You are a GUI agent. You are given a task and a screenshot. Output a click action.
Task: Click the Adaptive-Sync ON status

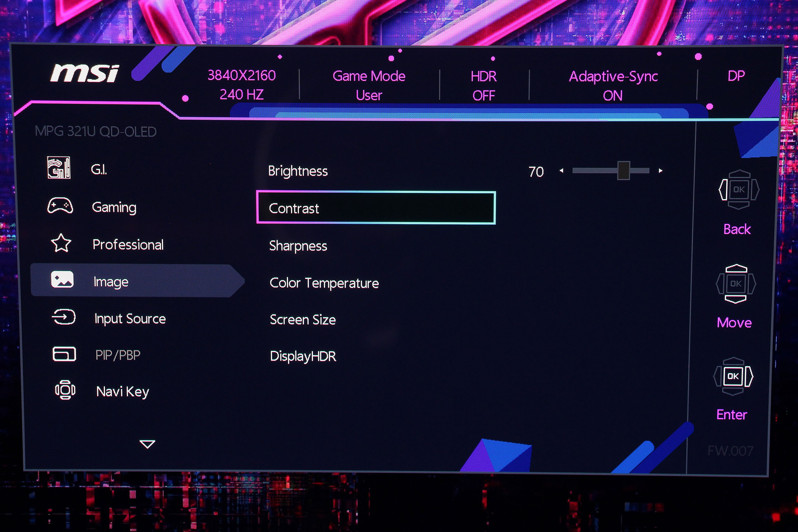click(613, 85)
